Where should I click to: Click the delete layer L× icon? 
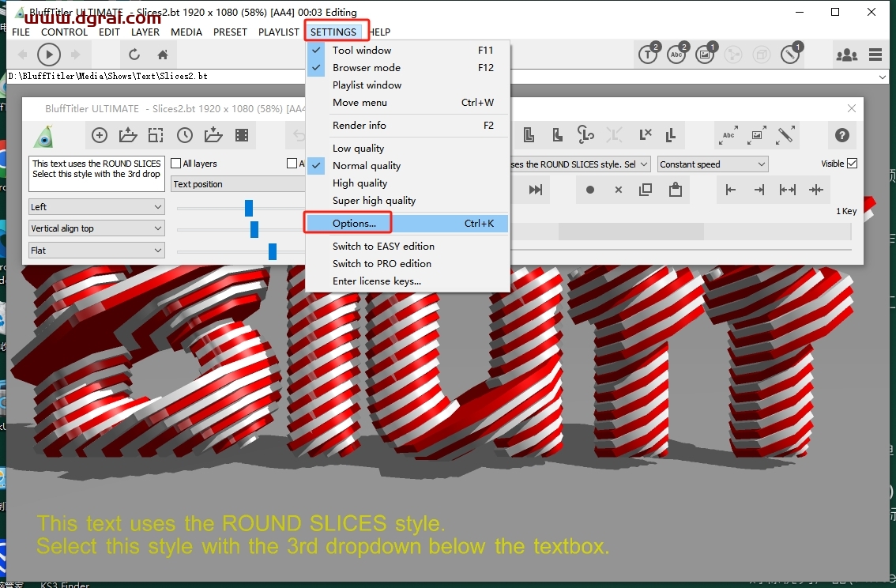(x=645, y=135)
